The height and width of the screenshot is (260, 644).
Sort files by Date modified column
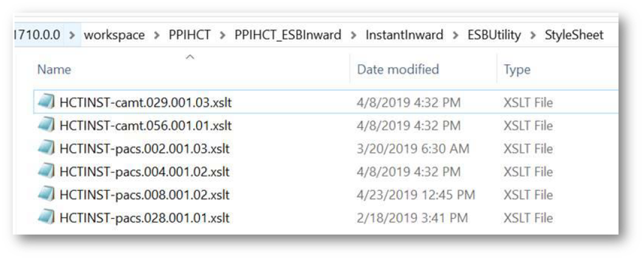pos(398,70)
